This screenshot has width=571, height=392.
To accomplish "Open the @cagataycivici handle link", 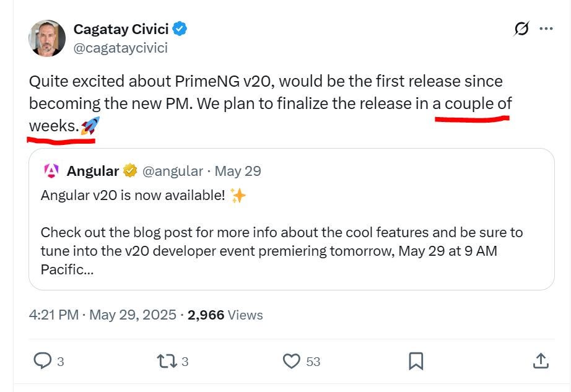I will [121, 48].
